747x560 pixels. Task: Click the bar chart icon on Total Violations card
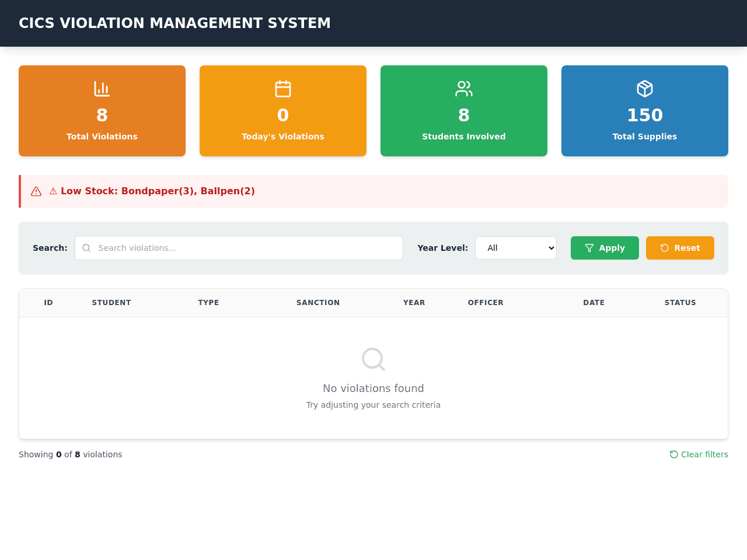[x=102, y=89]
